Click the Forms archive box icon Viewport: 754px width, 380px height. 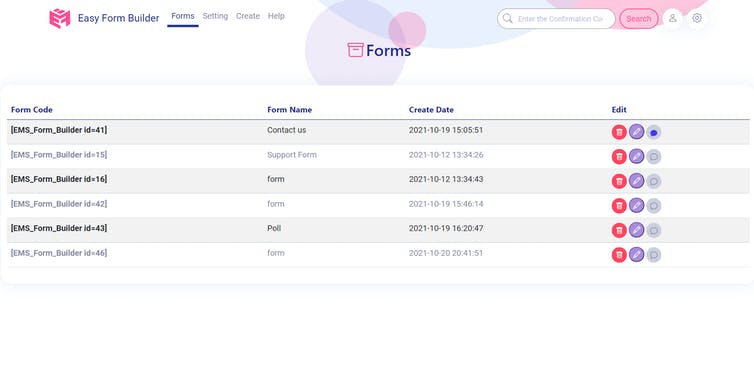[355, 50]
